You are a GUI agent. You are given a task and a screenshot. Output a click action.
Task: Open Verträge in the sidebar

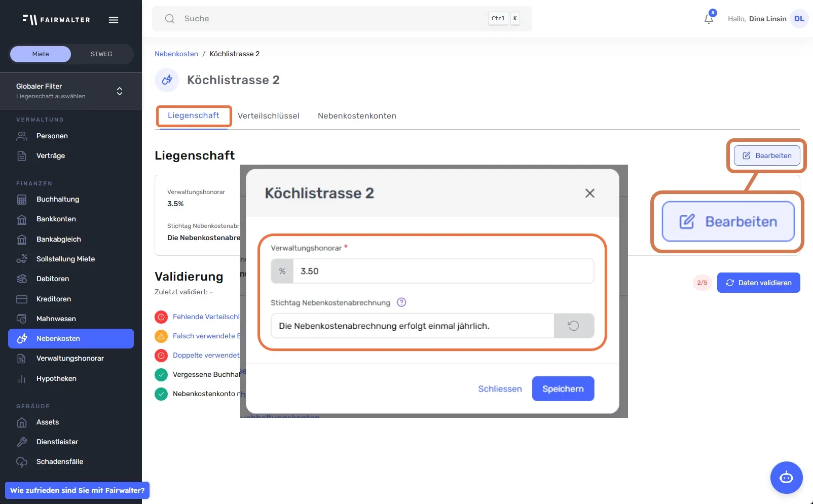click(x=71, y=156)
